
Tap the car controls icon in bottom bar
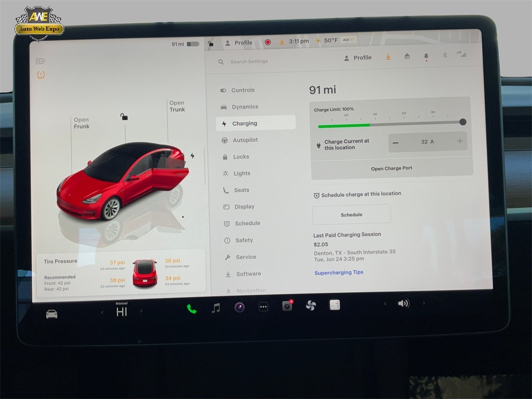tap(51, 314)
